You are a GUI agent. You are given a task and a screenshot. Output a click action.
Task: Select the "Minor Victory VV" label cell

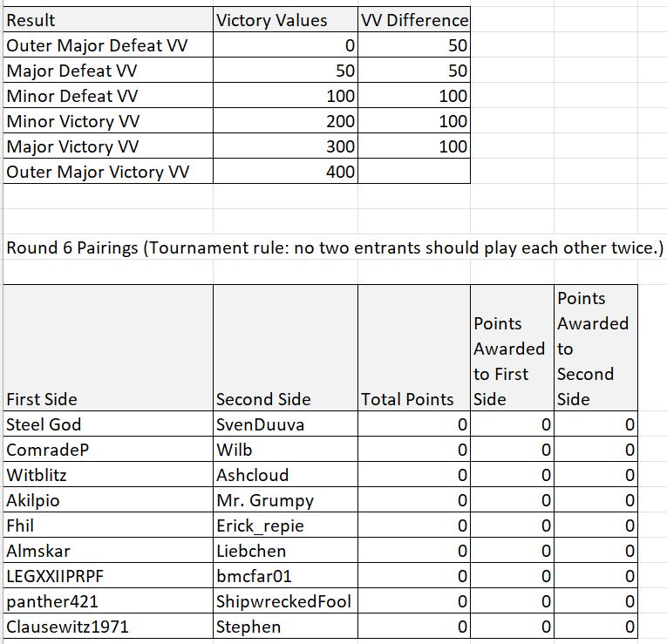[108, 121]
